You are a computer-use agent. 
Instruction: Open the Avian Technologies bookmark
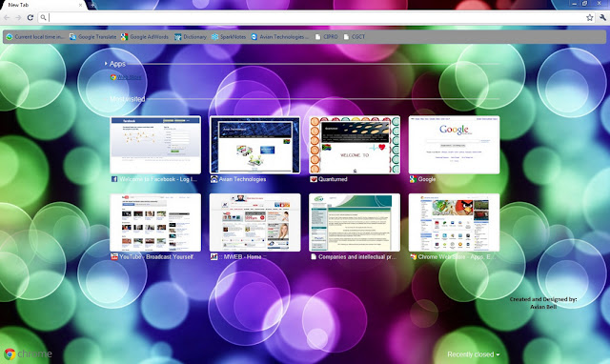coord(279,37)
